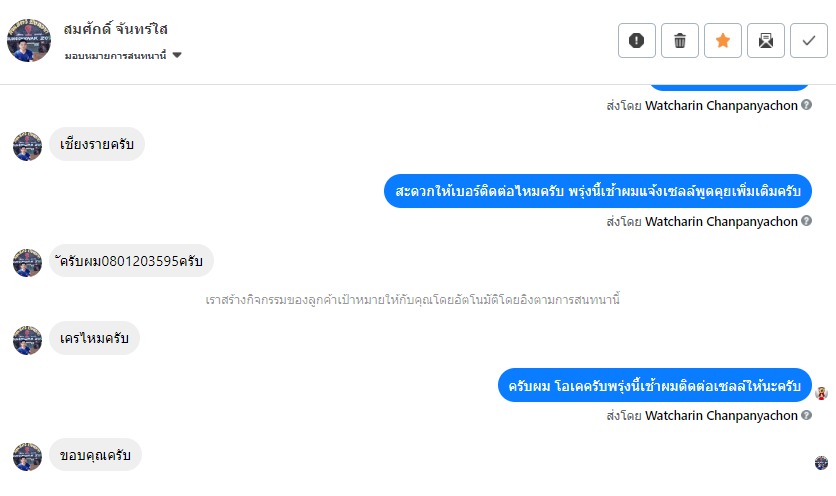Image resolution: width=836 pixels, height=496 pixels.
Task: Open สมศักดิ์ จันทร์ใส profile picture in header
Action: pyautogui.click(x=29, y=40)
